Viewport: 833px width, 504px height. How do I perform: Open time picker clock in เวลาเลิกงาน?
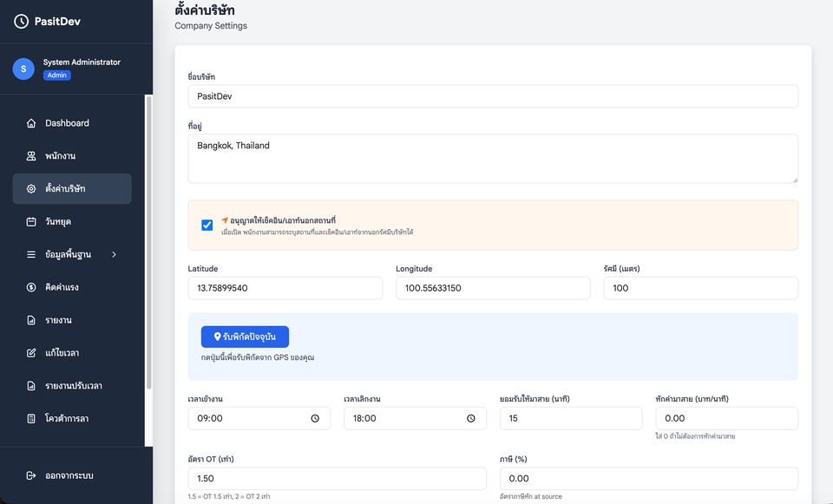470,418
